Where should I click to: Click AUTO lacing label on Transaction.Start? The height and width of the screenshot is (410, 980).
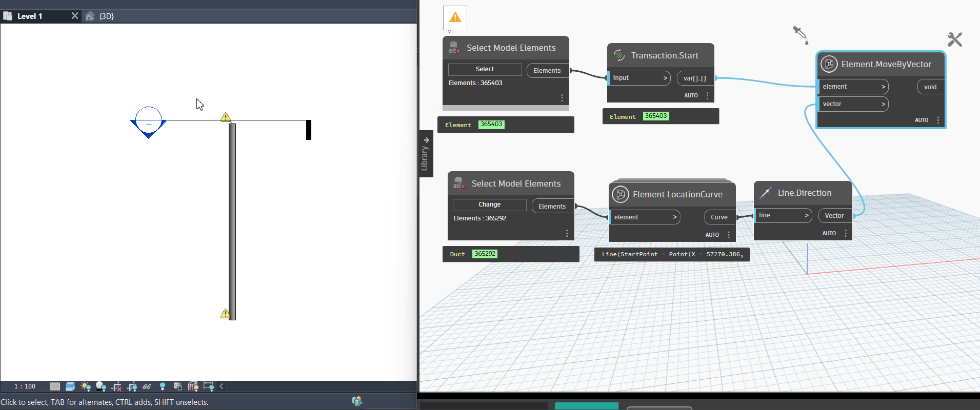pyautogui.click(x=691, y=96)
